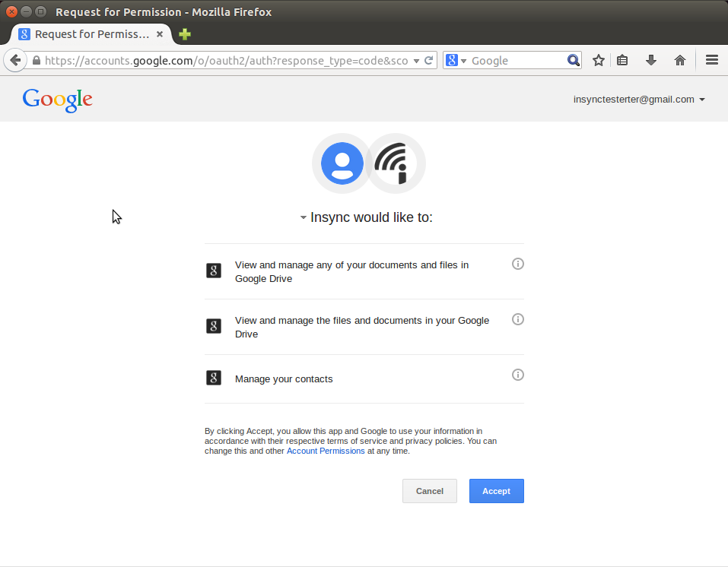Viewport: 728px width, 567px height.
Task: Click the Accept button
Action: pyautogui.click(x=496, y=491)
